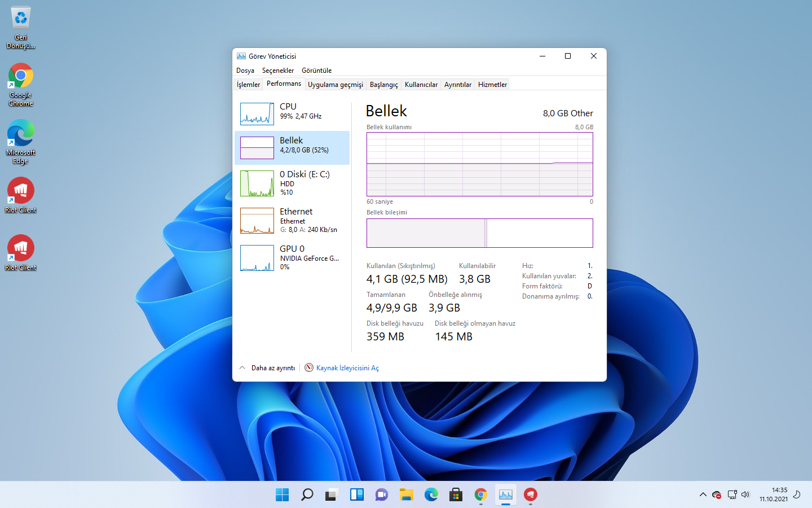Click the 3,8 GB Kullanılabilir value
Viewport: 812px width, 508px height.
click(475, 279)
